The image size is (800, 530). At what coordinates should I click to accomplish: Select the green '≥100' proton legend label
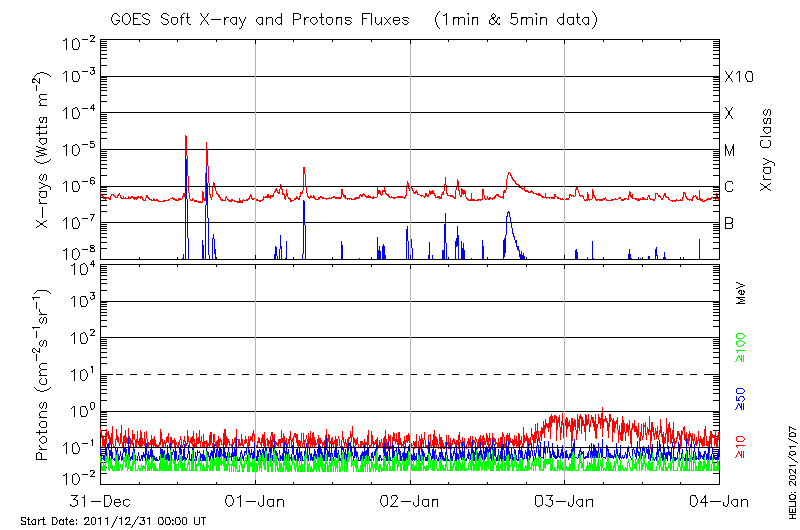click(x=741, y=345)
